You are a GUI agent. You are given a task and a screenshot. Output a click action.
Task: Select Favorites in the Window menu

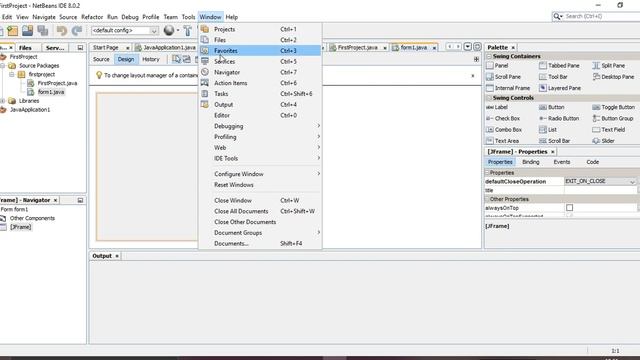(260, 51)
